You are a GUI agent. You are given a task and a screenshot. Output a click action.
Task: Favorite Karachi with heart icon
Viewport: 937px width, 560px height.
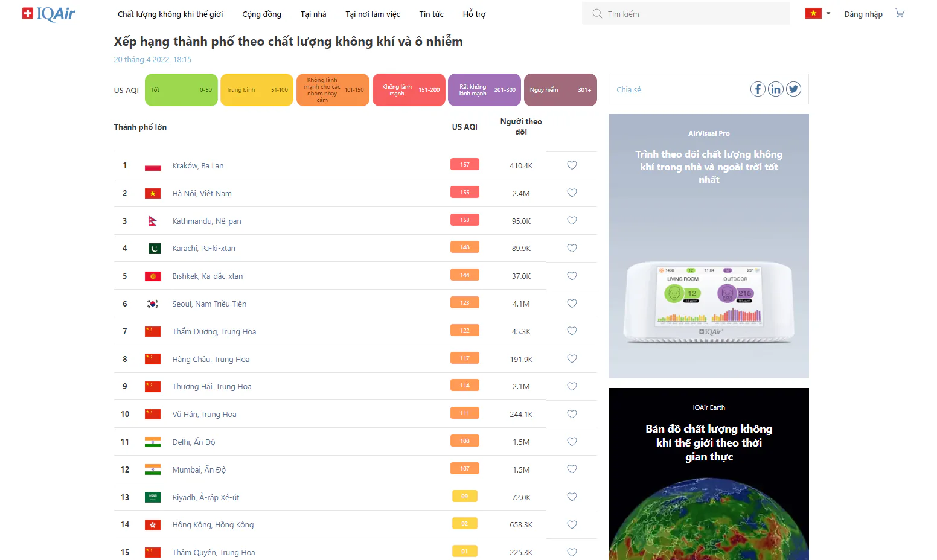[572, 248]
